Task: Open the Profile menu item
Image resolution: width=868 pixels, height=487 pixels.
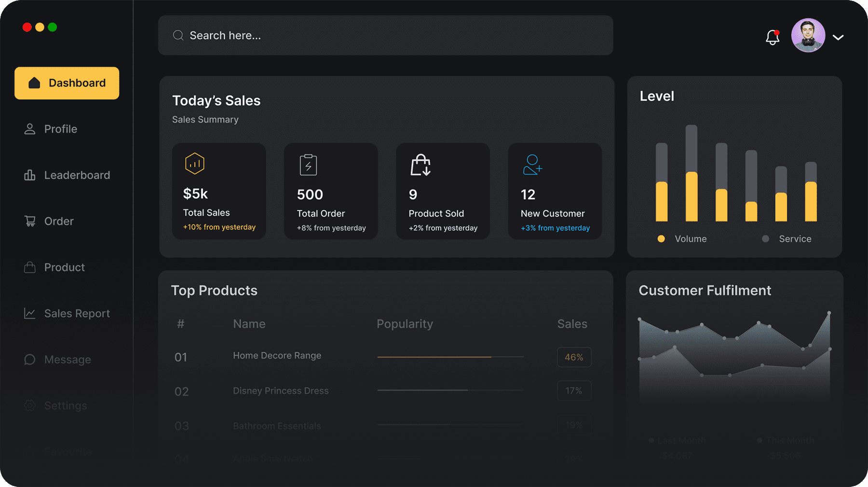Action: point(60,129)
